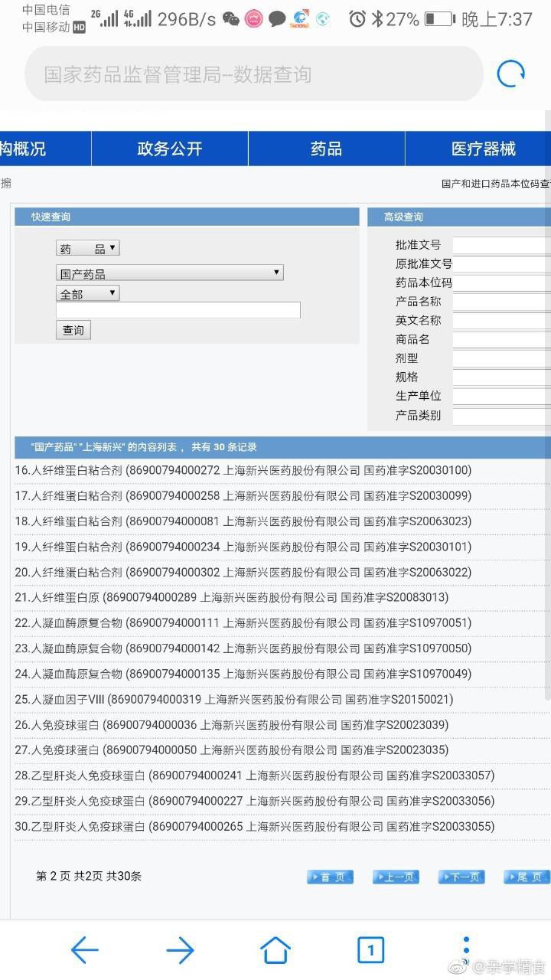Open the 政务公开 navigation tab

170,149
